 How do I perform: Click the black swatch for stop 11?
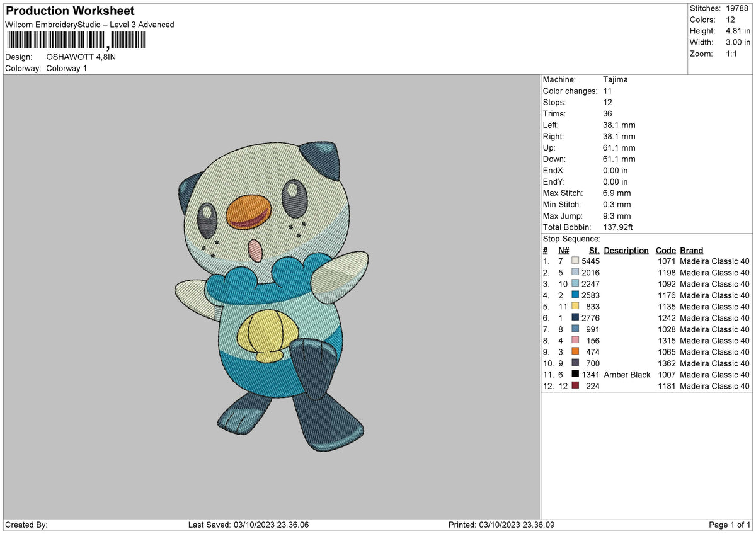point(575,375)
